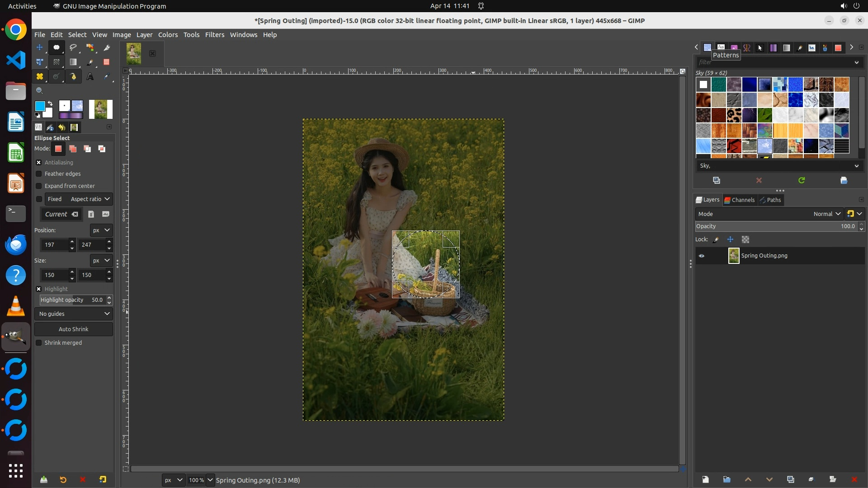Enable the Feather edges checkbox
The width and height of the screenshot is (868, 488).
click(x=39, y=174)
